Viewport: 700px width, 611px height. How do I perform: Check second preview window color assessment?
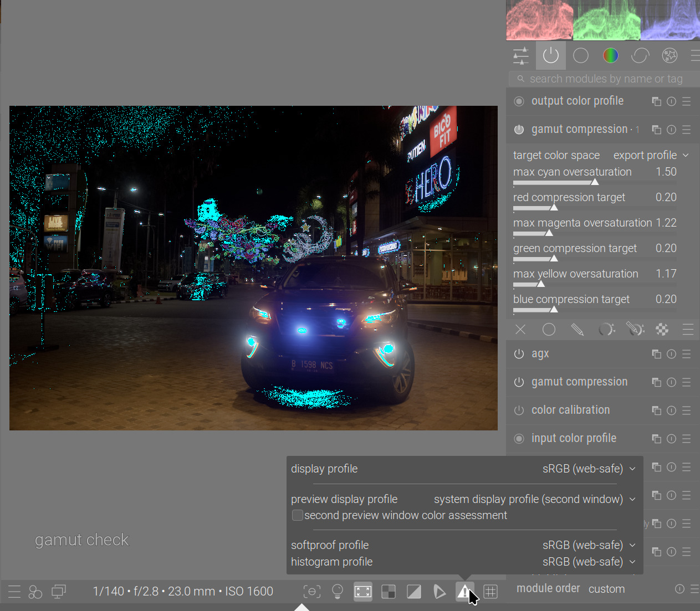298,515
